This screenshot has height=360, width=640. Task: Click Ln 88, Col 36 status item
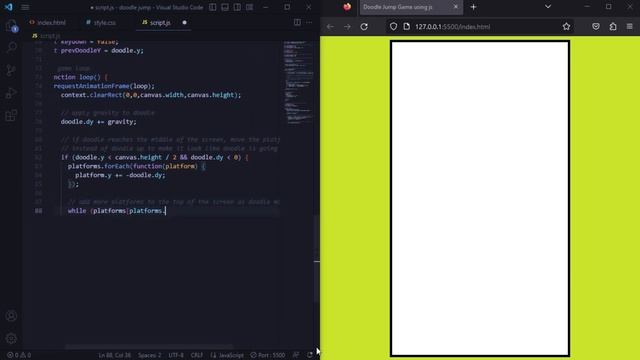[115, 355]
